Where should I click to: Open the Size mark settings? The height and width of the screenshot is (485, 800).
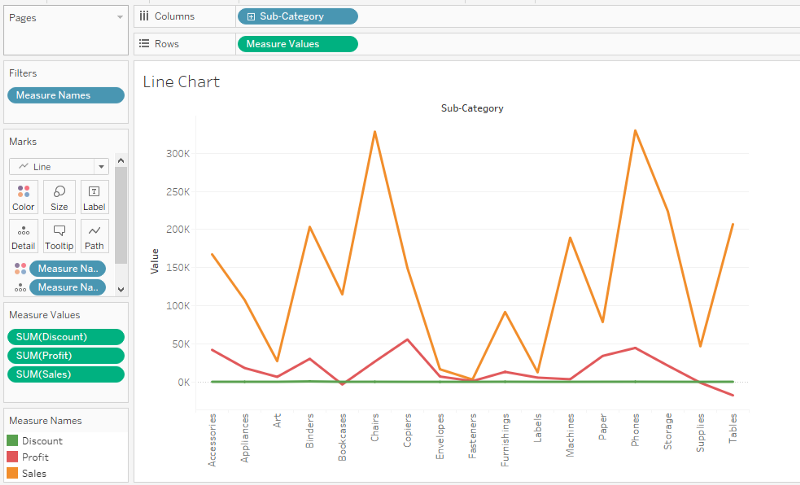[59, 197]
